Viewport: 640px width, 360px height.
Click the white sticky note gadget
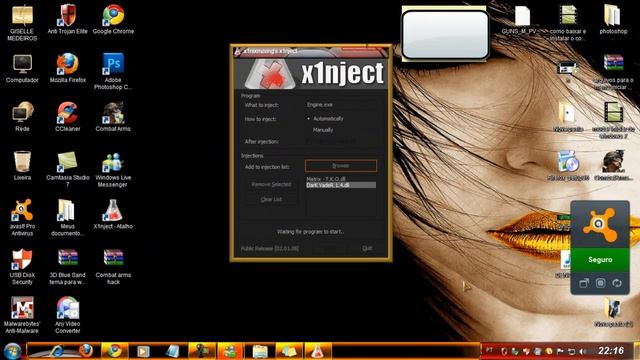point(445,35)
